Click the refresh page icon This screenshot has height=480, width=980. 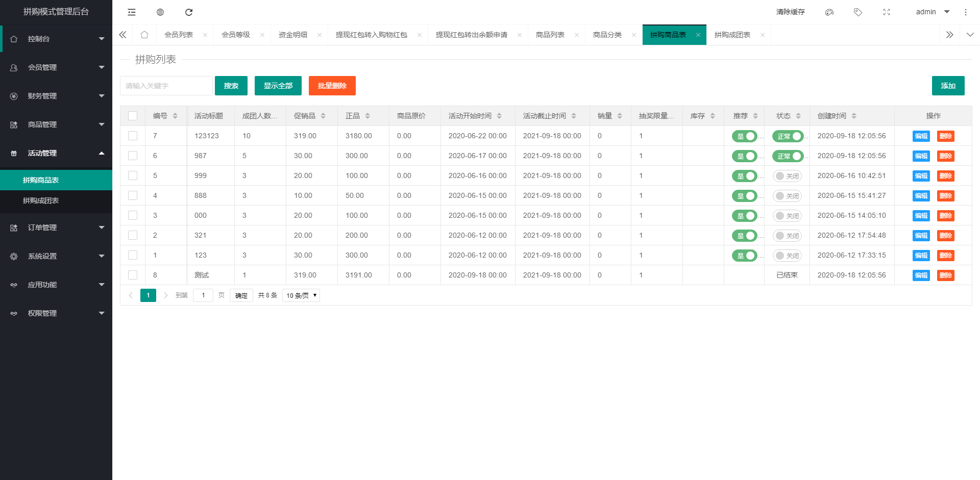[189, 12]
